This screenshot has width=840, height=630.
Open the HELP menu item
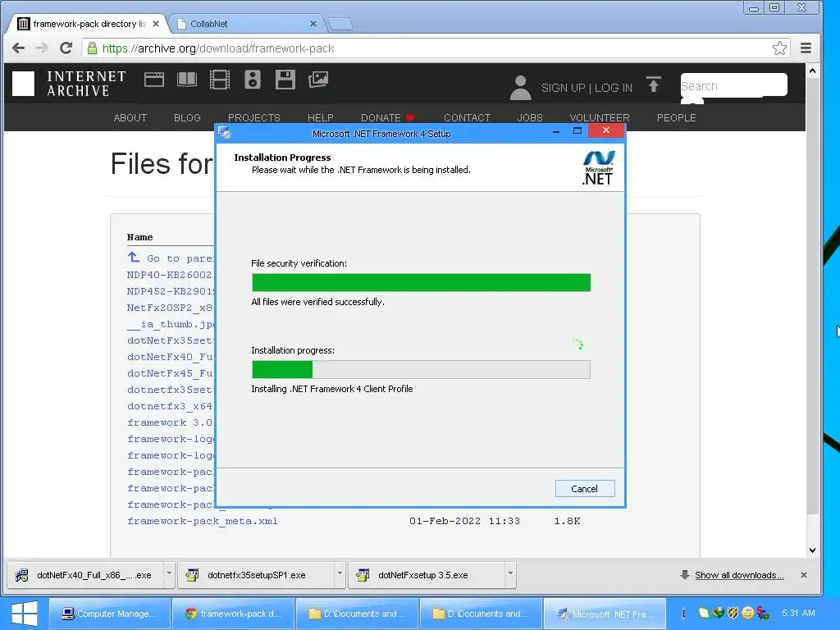pos(321,118)
